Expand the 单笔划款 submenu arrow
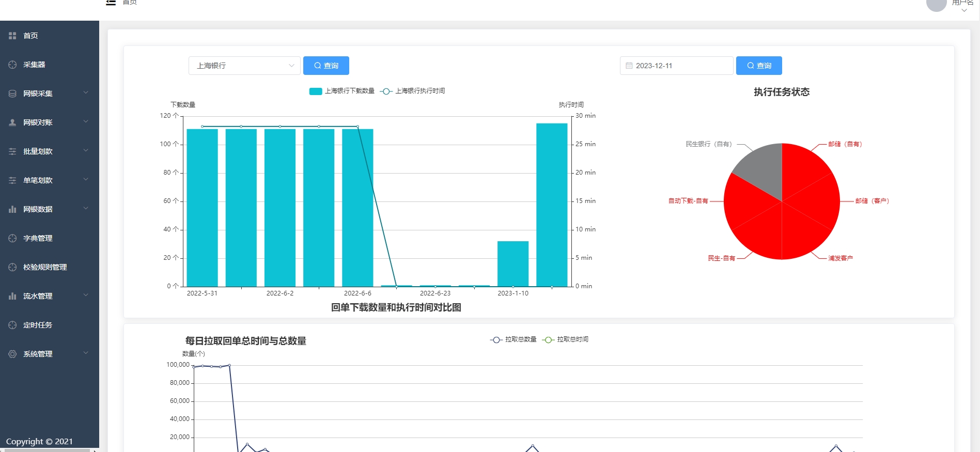The width and height of the screenshot is (980, 452). point(86,180)
